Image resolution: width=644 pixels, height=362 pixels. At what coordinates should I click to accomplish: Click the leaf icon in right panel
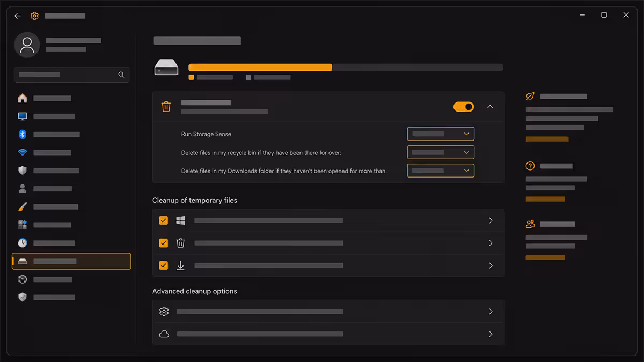point(530,97)
